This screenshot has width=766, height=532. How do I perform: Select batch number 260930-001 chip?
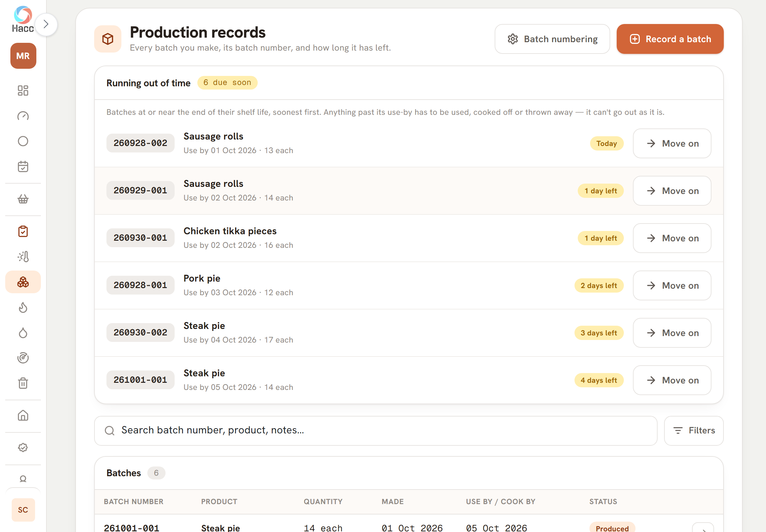click(x=141, y=238)
